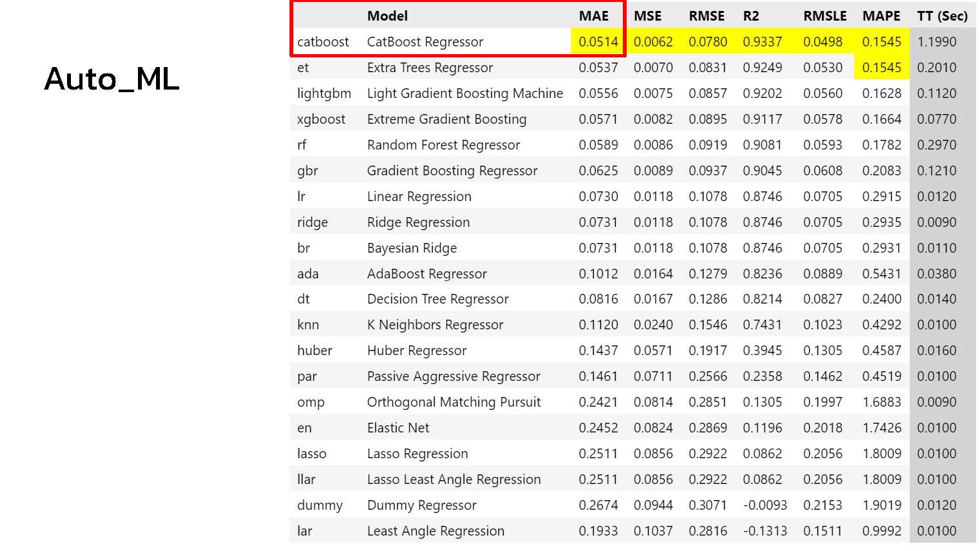The width and height of the screenshot is (980, 551).
Task: Click the Lasso Regression model name
Action: click(417, 454)
